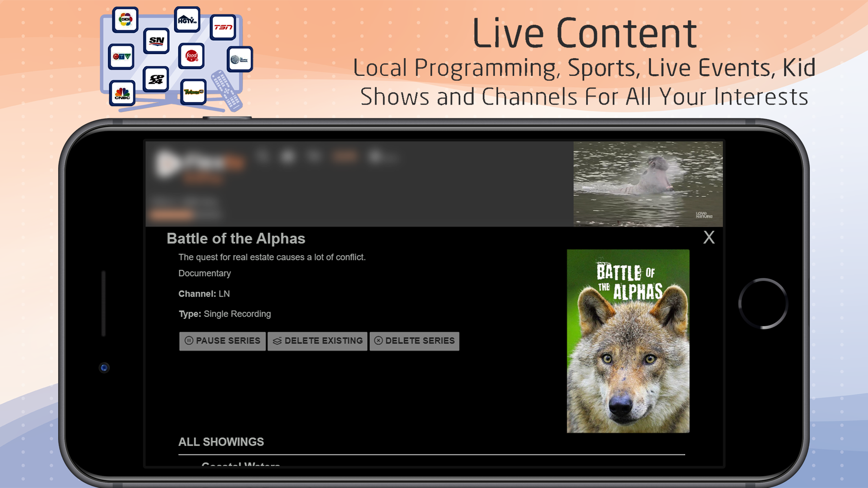Click the ALL SHOWINGS heading
Viewport: 868px width, 488px height.
click(221, 442)
